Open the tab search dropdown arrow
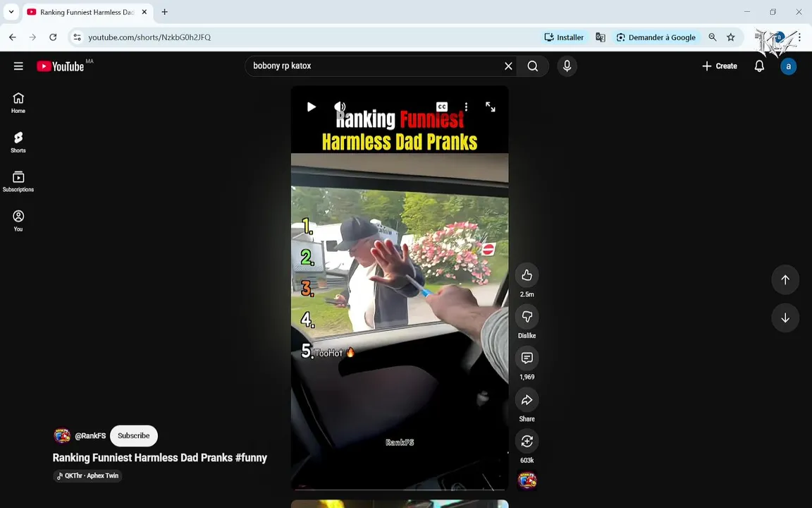Viewport: 812px width, 508px height. tap(11, 12)
